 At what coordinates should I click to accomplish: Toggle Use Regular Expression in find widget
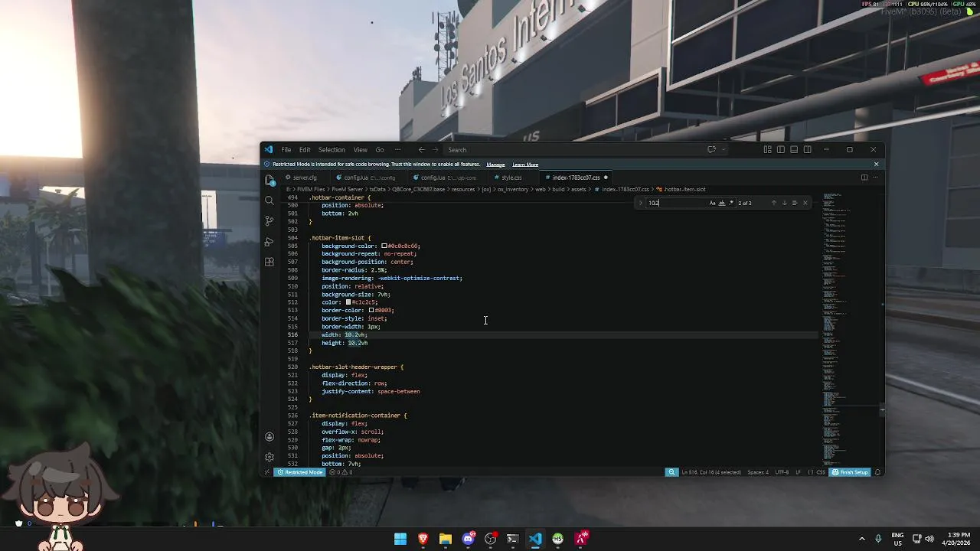tap(730, 203)
